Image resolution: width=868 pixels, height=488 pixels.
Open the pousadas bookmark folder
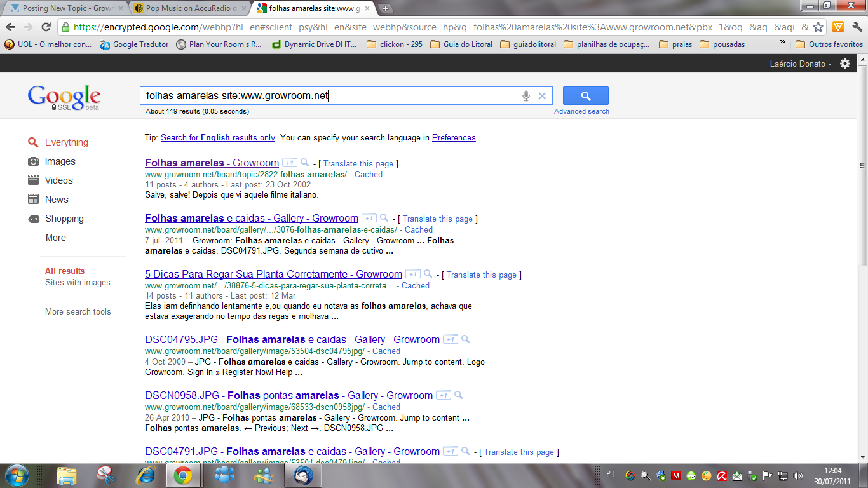point(722,44)
